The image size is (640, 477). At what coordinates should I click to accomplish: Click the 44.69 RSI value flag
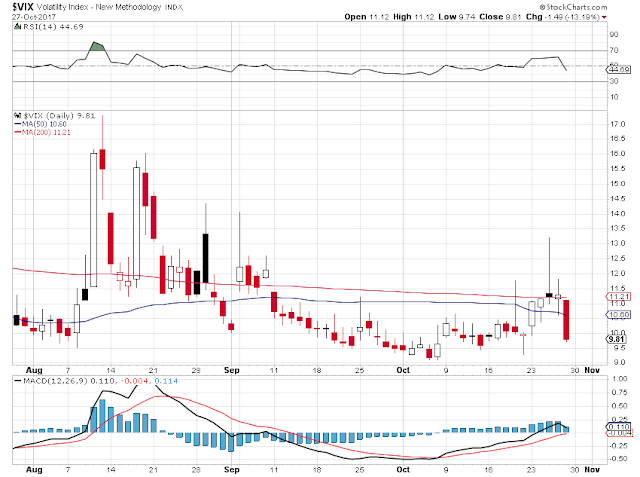(x=618, y=69)
